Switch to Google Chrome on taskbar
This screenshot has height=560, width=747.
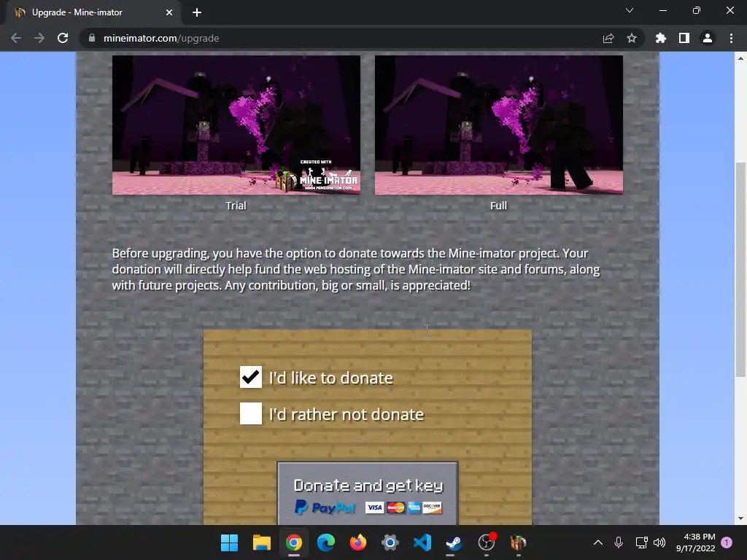click(x=294, y=542)
